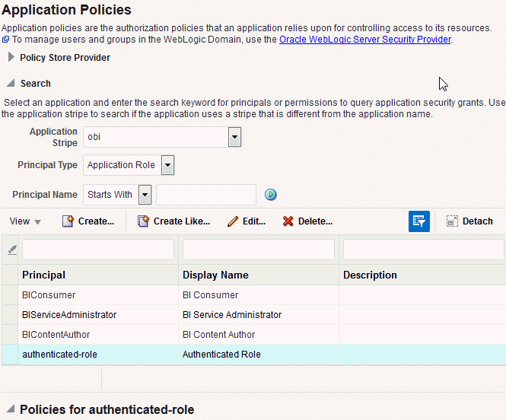This screenshot has height=420, width=506.
Task: Select the BIServiceAdministrator row
Action: point(69,315)
